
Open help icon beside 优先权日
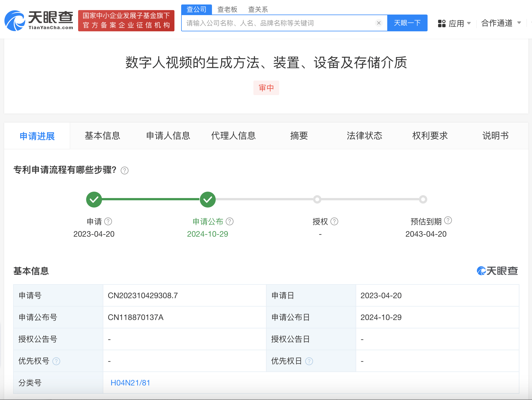[309, 361]
